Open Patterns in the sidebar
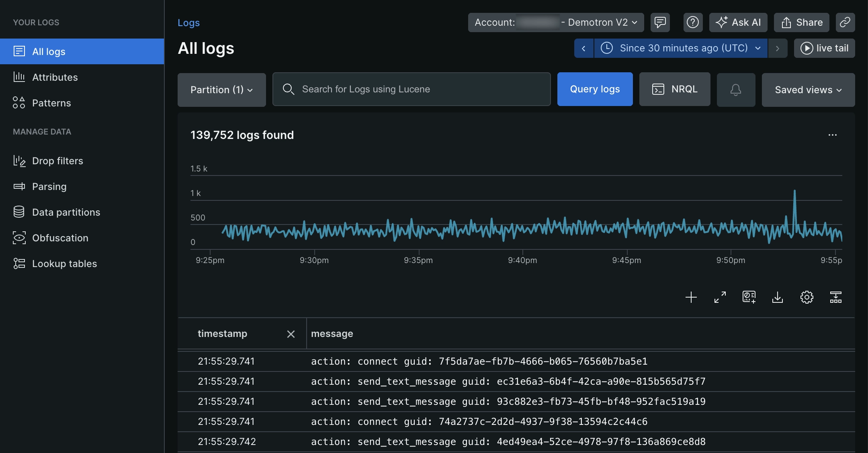Screen dimensions: 868x453 51,103
